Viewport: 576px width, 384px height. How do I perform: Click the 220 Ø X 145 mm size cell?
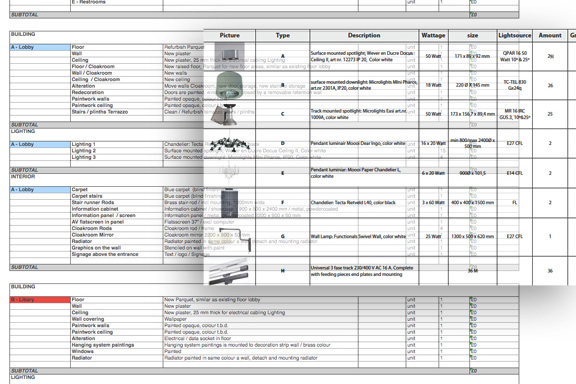[472, 85]
